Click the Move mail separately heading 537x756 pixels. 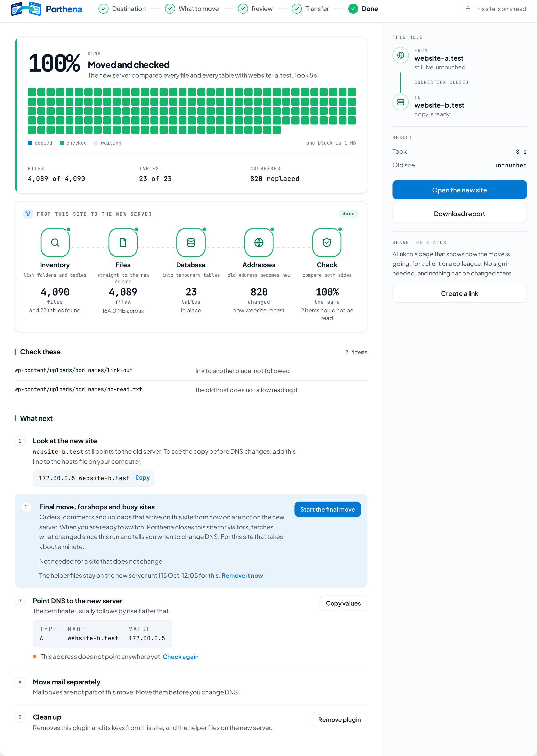(67, 682)
